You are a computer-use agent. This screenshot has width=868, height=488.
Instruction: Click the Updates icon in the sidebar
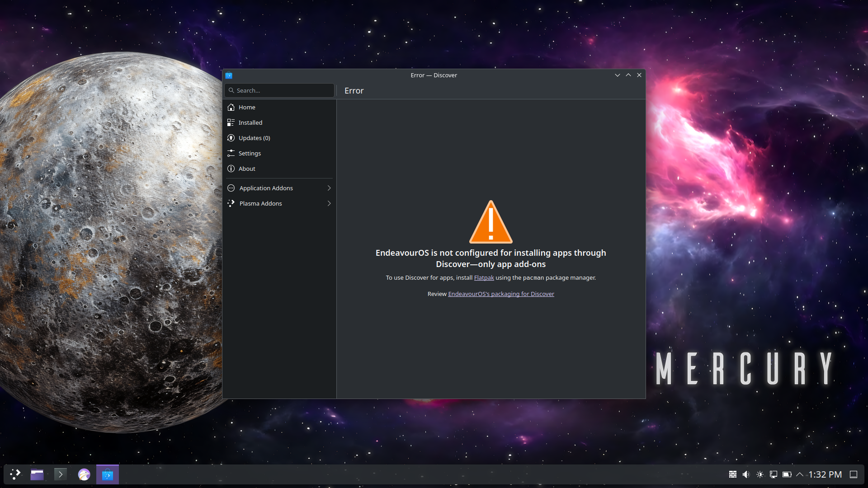point(231,138)
